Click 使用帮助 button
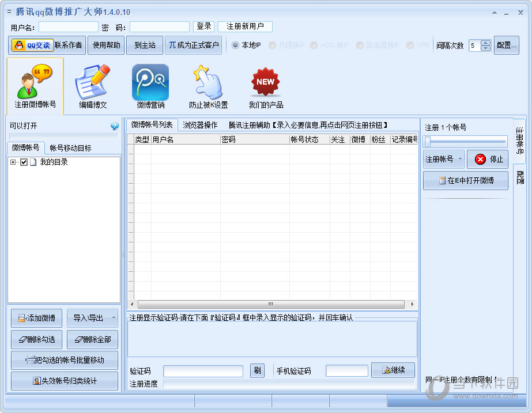The height and width of the screenshot is (413, 532). [106, 45]
